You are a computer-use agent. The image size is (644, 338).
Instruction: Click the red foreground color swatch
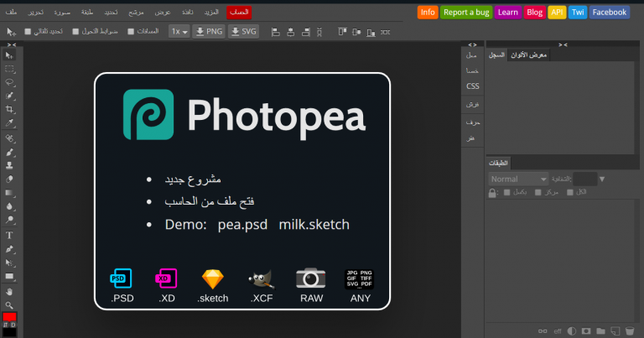tap(9, 318)
